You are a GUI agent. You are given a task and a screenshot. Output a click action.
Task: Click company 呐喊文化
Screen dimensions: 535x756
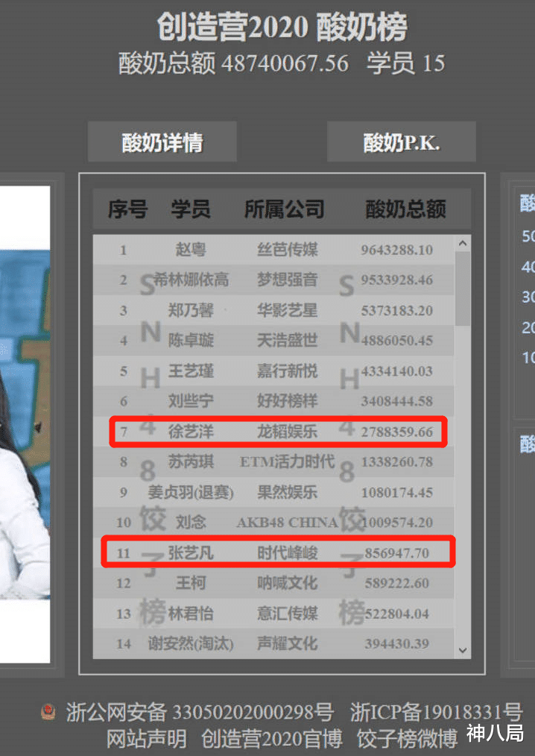(x=288, y=583)
